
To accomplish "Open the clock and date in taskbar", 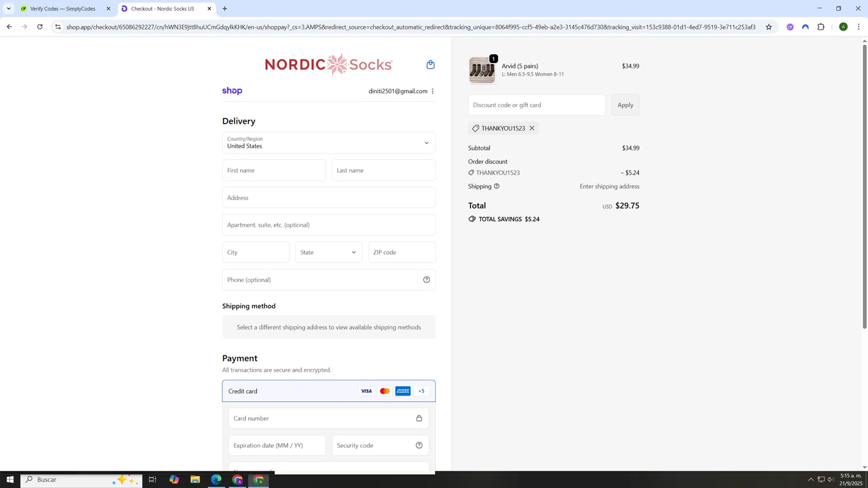I will (x=851, y=479).
